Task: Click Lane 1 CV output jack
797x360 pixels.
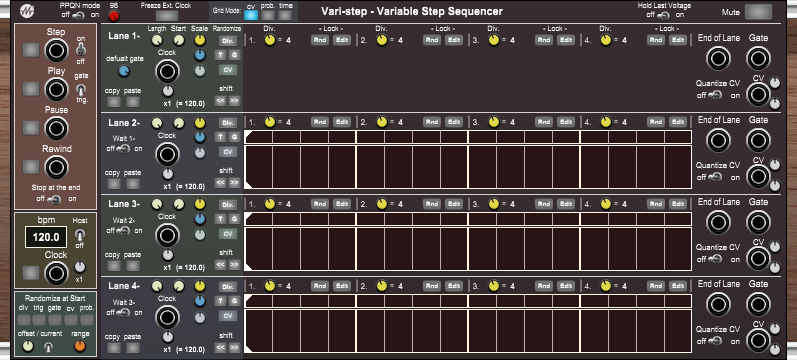Action: point(758,95)
